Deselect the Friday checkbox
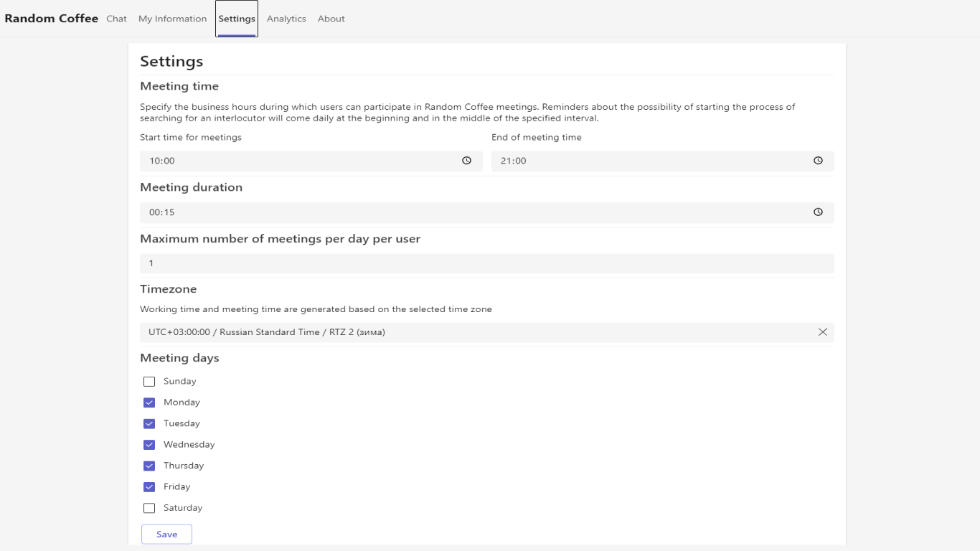The width and height of the screenshot is (980, 551). tap(149, 486)
